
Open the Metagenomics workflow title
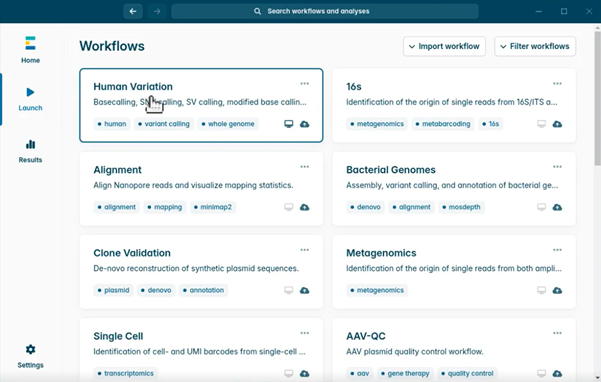coord(381,253)
